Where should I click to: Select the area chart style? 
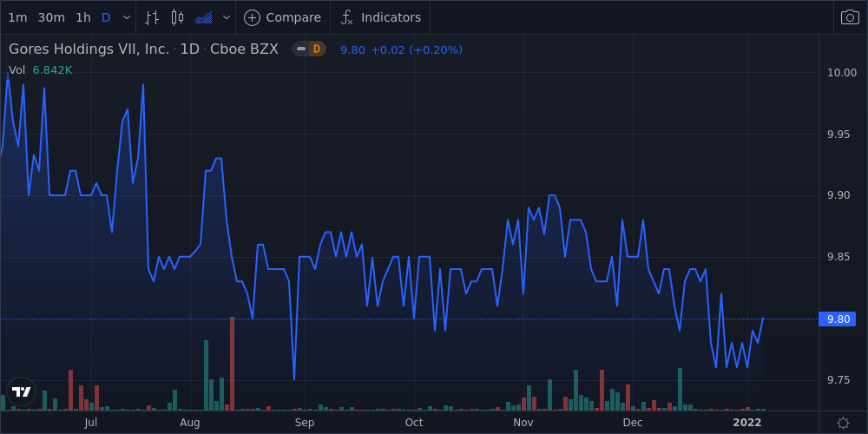pyautogui.click(x=204, y=17)
